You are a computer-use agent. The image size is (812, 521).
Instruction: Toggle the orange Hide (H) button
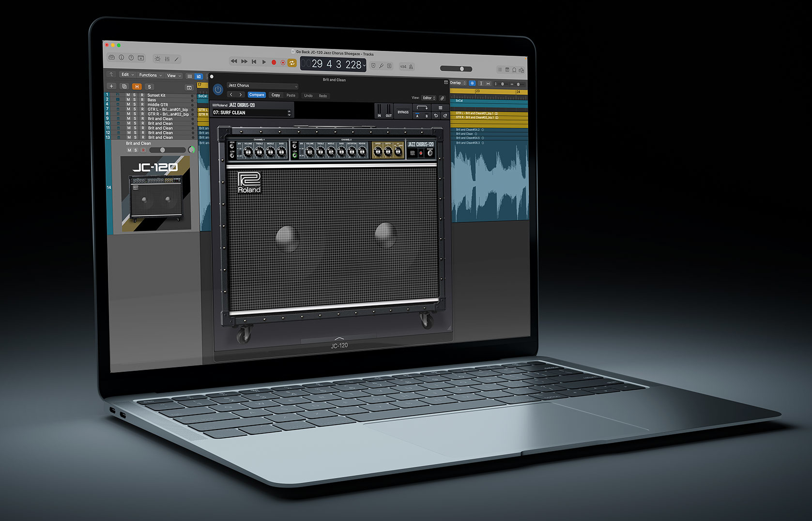click(137, 87)
